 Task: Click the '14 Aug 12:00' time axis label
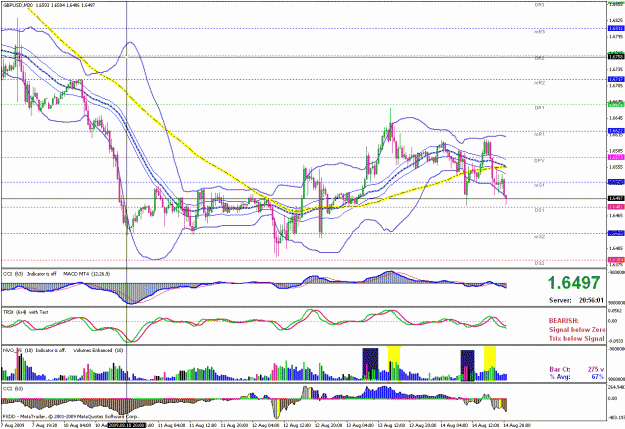coord(484,426)
